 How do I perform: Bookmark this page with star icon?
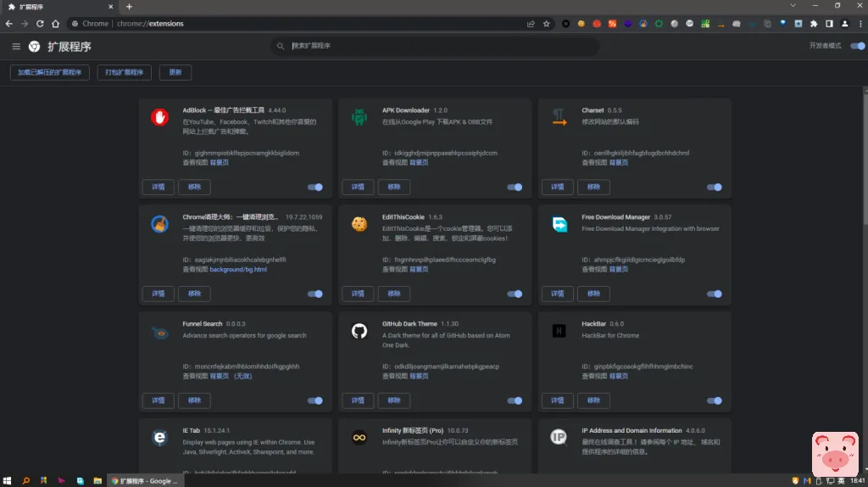tap(547, 24)
